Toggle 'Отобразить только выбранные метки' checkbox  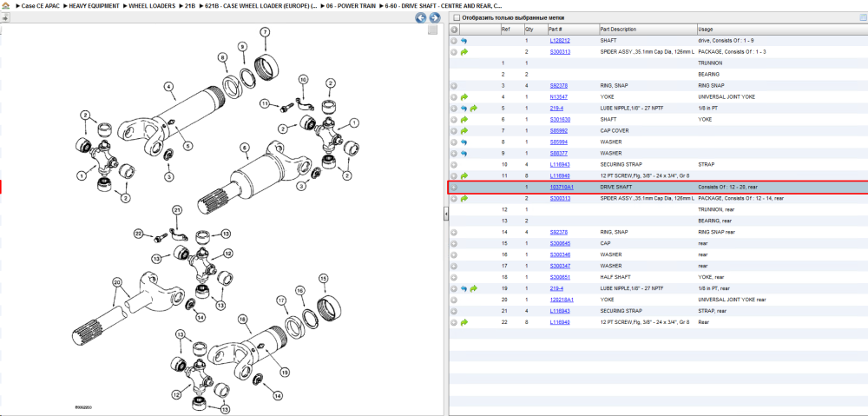click(x=457, y=17)
